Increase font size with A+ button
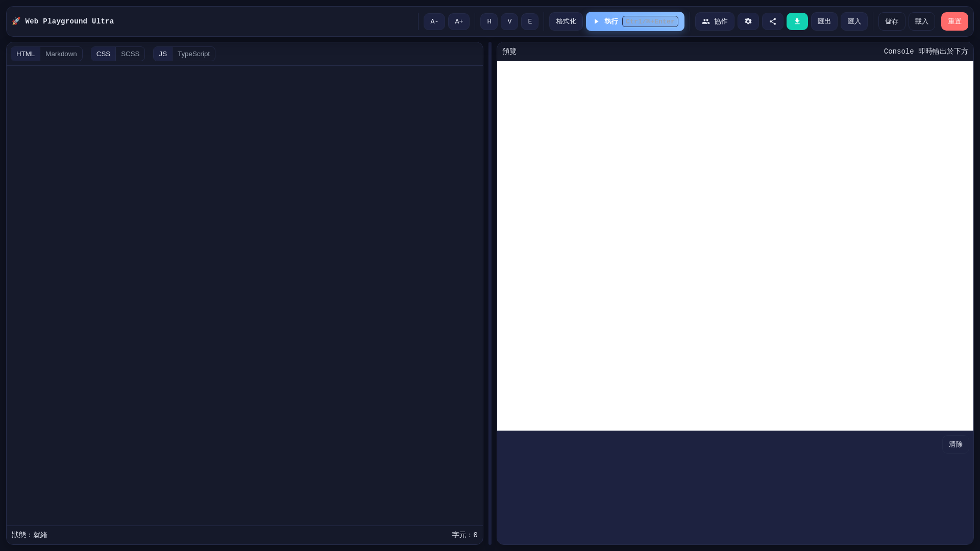 [459, 21]
